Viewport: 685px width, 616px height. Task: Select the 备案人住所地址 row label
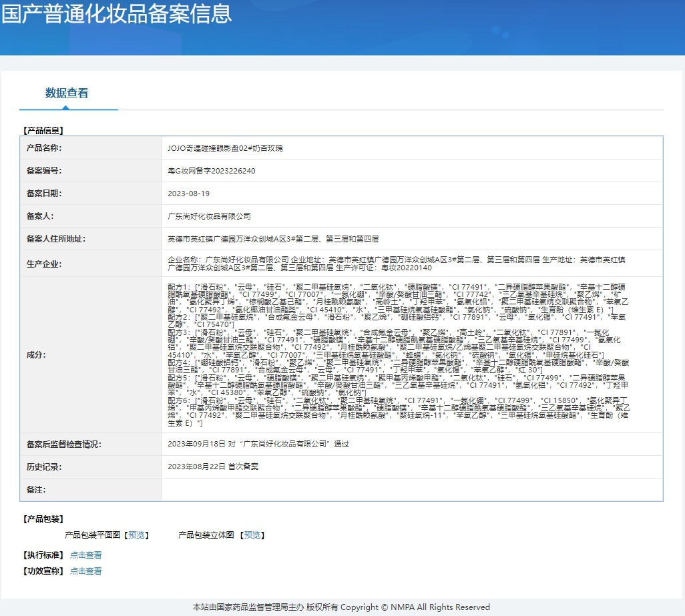tap(56, 239)
